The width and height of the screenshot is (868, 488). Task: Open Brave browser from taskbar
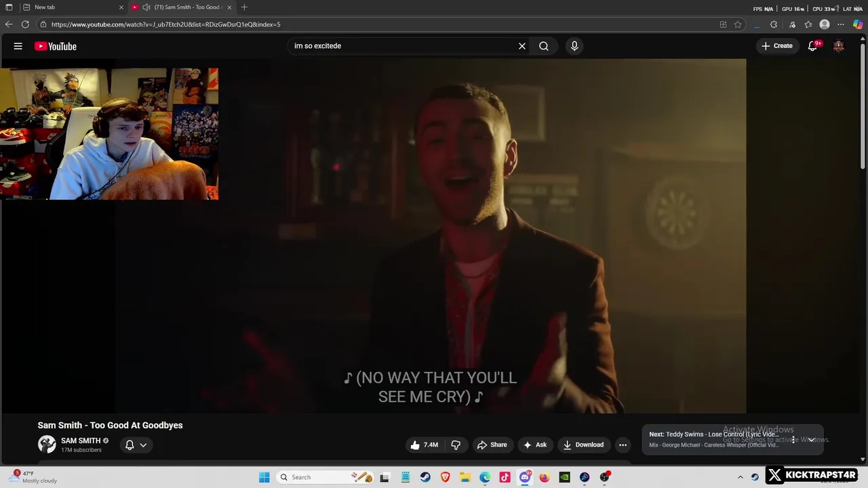[446, 477]
